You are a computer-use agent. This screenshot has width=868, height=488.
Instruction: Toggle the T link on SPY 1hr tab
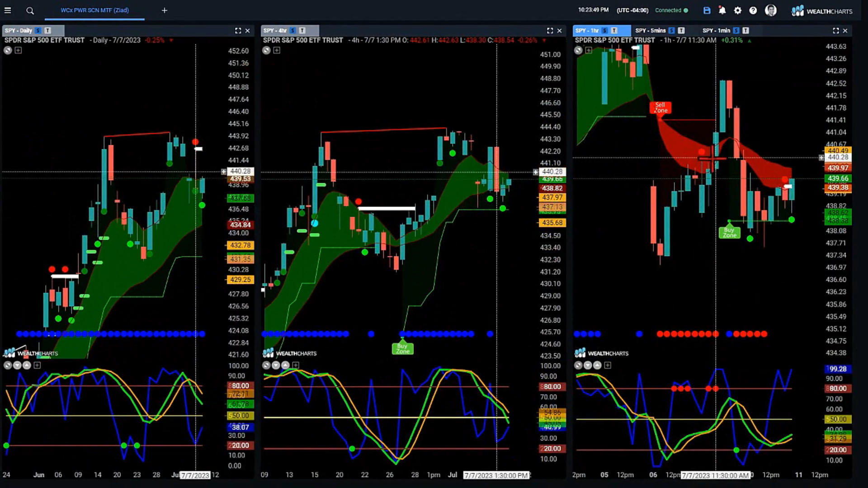point(614,31)
